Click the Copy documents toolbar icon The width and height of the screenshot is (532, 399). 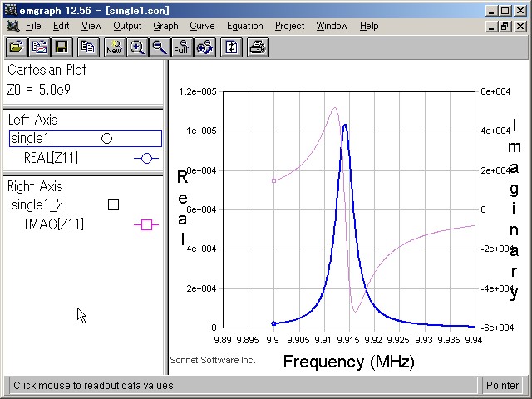pos(88,47)
